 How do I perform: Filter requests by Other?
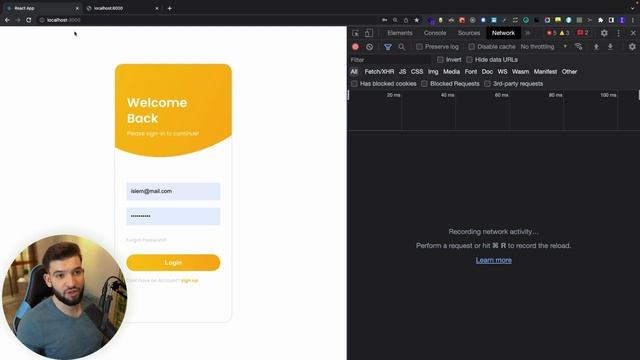click(x=569, y=72)
